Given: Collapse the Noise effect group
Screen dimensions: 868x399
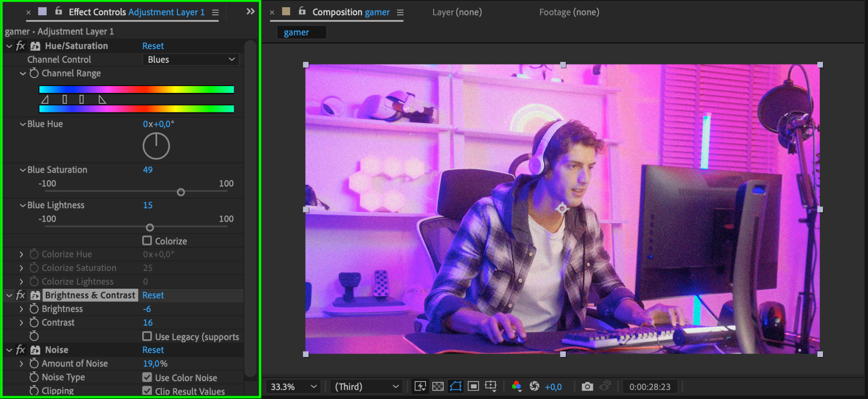Looking at the screenshot, I should [x=9, y=350].
